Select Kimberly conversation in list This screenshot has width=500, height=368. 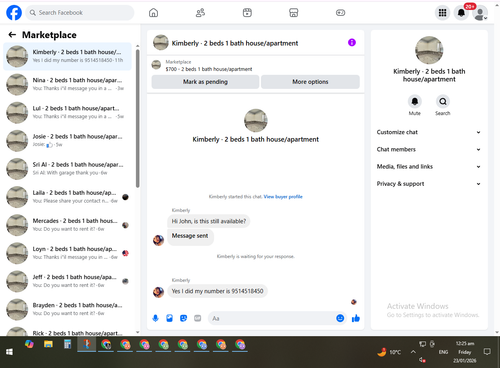click(67, 56)
